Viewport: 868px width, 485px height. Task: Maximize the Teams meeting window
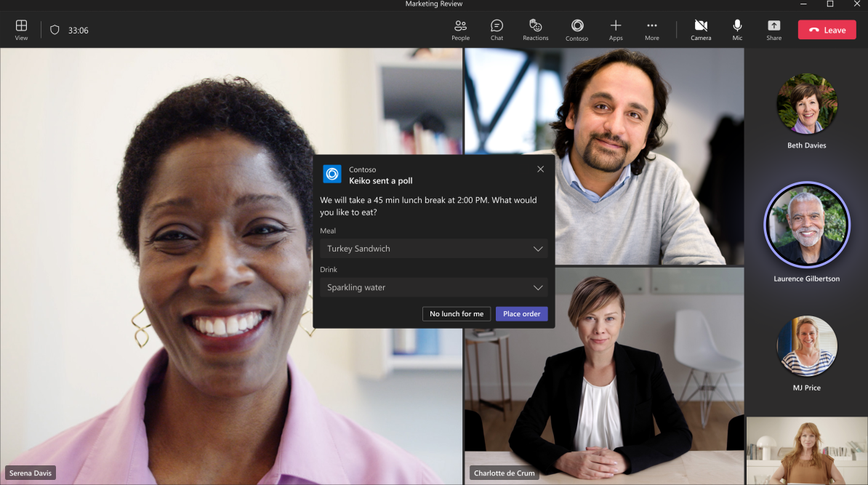[829, 4]
